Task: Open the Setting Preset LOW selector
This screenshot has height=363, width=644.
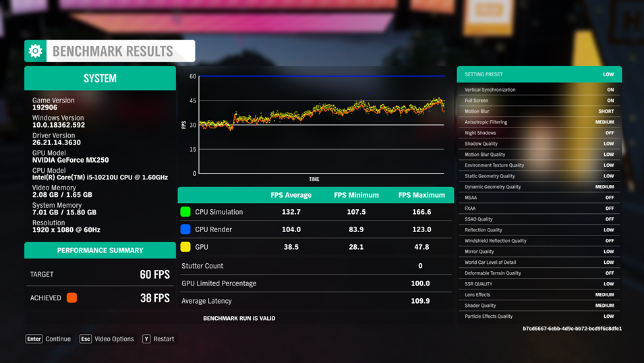Action: (608, 74)
